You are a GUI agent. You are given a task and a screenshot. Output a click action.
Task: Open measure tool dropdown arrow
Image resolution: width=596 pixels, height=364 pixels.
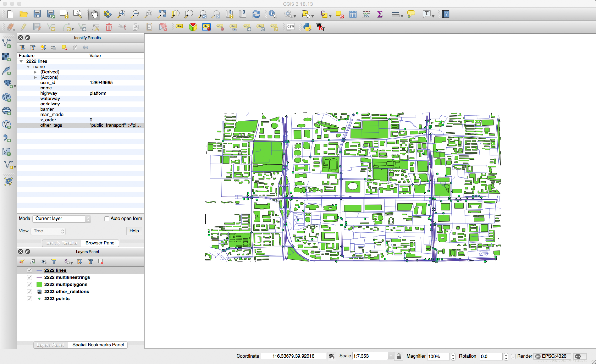pyautogui.click(x=402, y=16)
